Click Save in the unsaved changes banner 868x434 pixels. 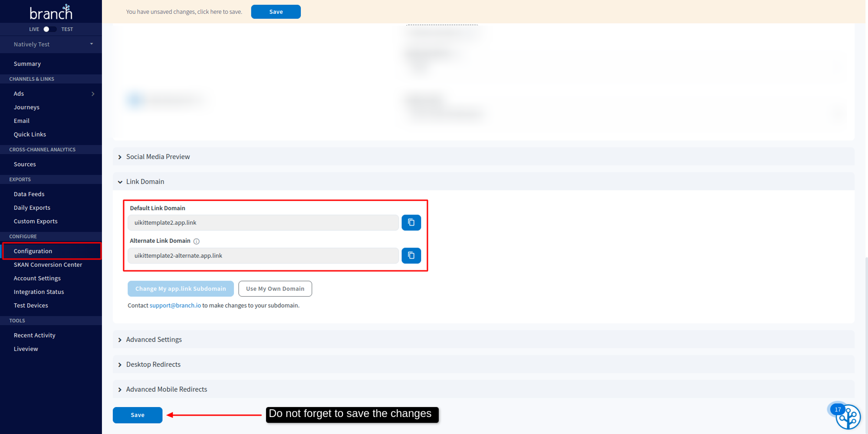tap(276, 12)
